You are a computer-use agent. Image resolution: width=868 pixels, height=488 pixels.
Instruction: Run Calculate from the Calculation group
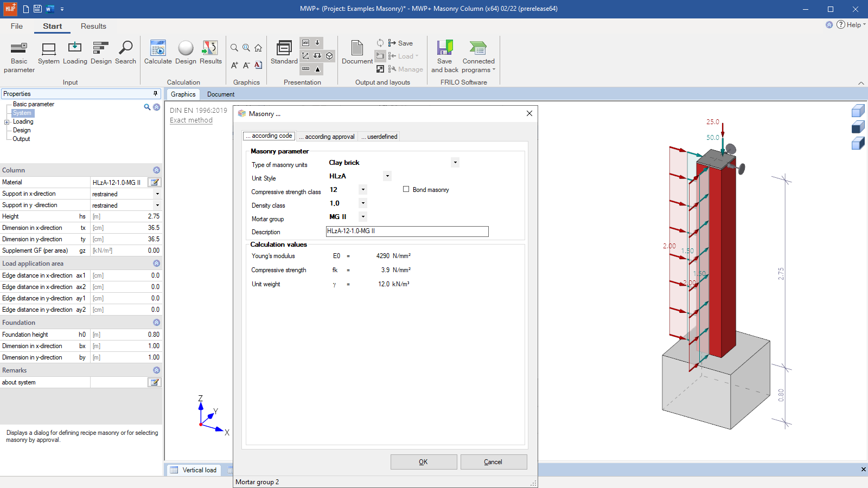158,53
